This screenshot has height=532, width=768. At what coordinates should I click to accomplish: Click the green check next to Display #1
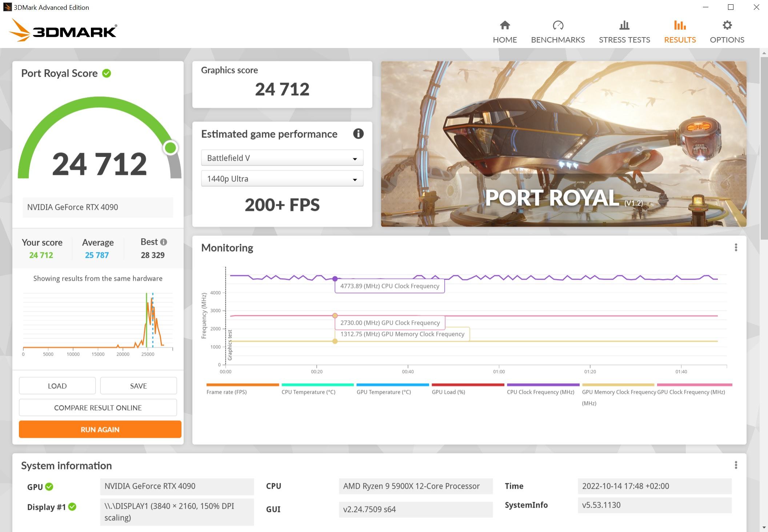tap(72, 507)
